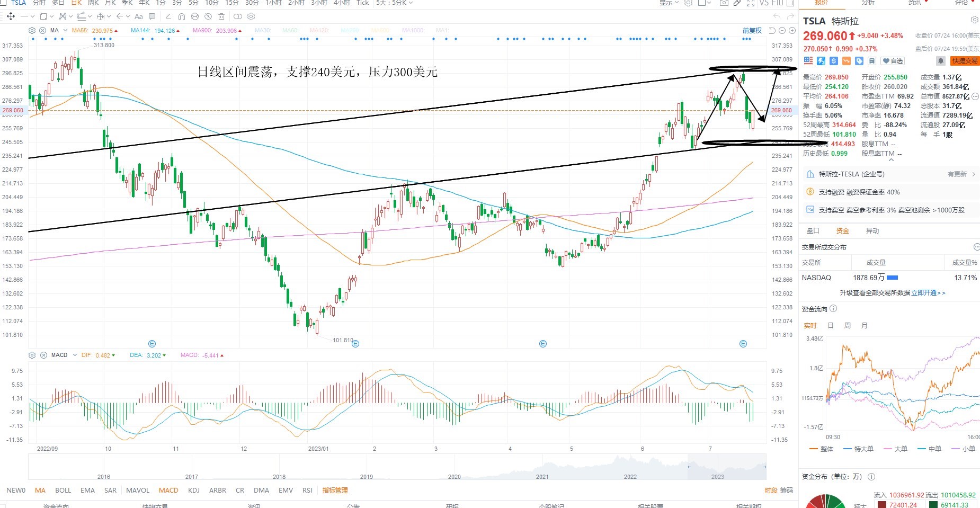Screen dimensions: 980x508
Task: Toggle the KDJ indicator
Action: pyautogui.click(x=194, y=490)
